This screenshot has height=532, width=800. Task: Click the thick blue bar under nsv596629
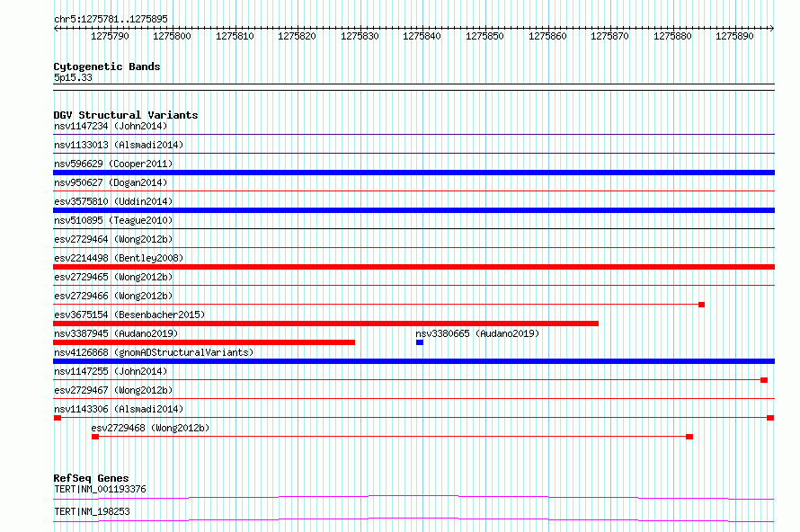tap(413, 173)
